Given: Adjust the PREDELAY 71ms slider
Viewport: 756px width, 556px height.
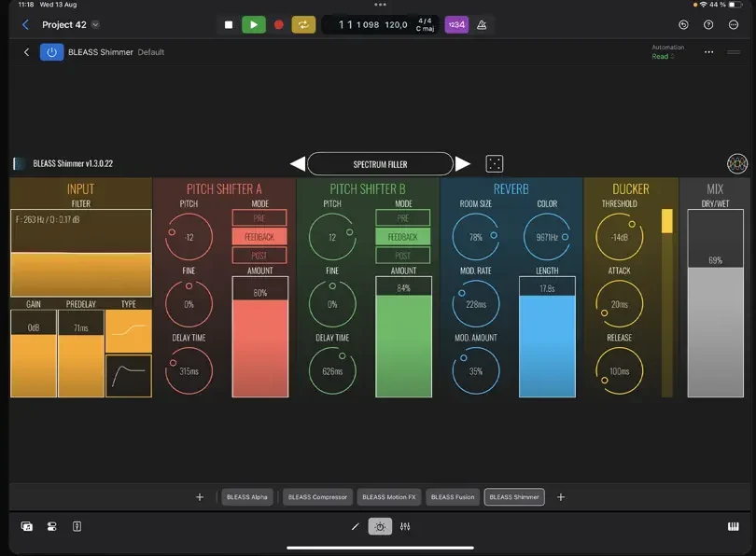Looking at the screenshot, I should [81, 354].
